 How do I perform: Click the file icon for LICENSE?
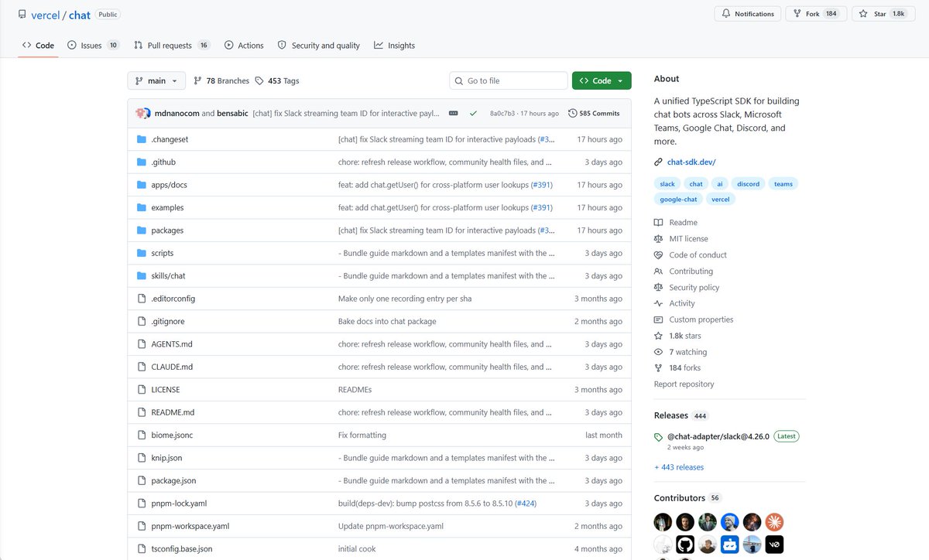142,390
